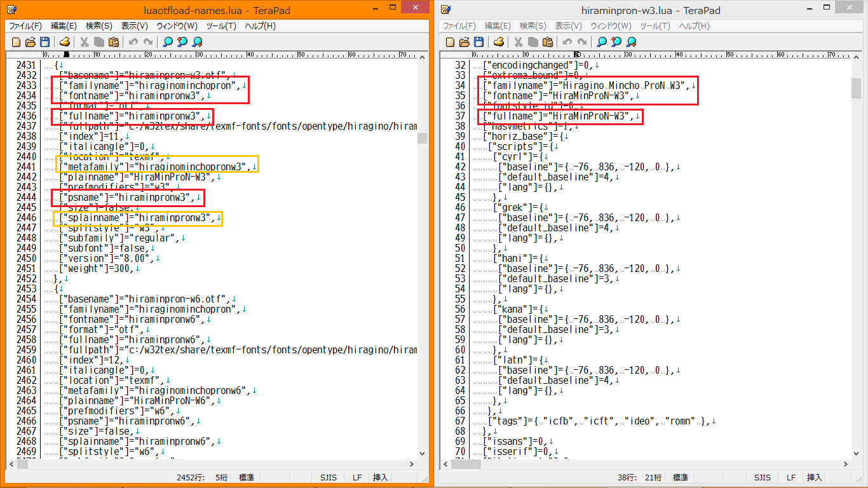The image size is (868, 488).
Task: Click Print icon in hiraminpron-w3.lua window
Action: (498, 42)
